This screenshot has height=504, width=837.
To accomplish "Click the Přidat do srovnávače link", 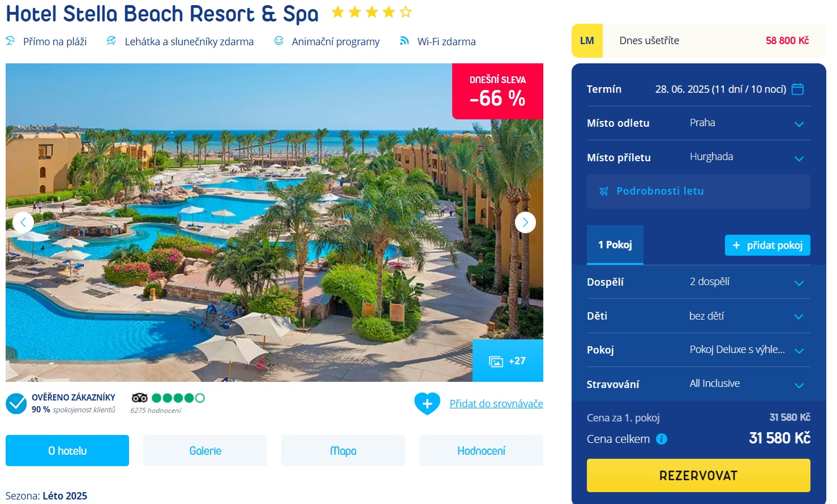I will pos(496,403).
